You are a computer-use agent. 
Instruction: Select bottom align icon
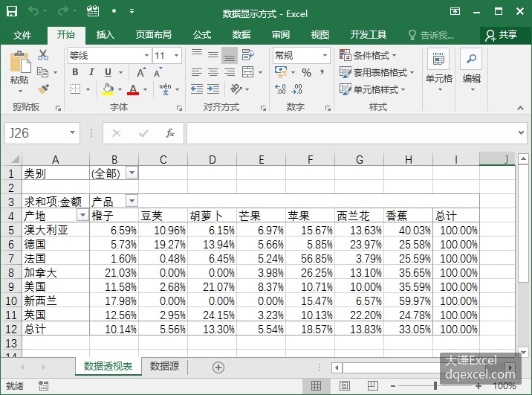coord(230,55)
